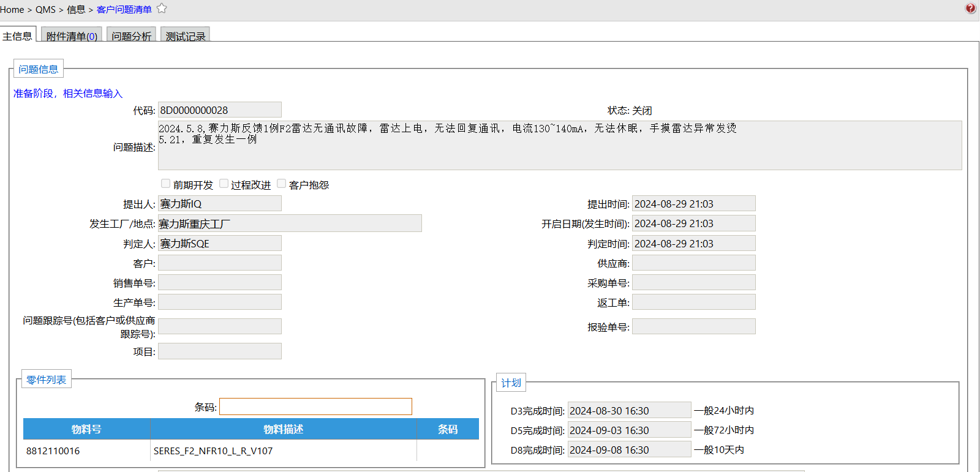Toggle the 过程改进 checkbox
This screenshot has width=980, height=472.
click(224, 184)
